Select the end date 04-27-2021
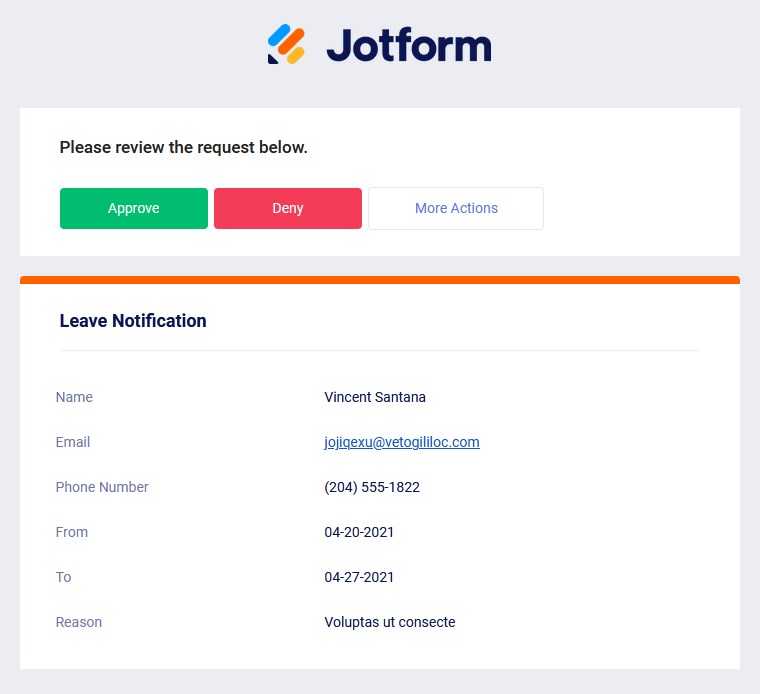 click(359, 577)
